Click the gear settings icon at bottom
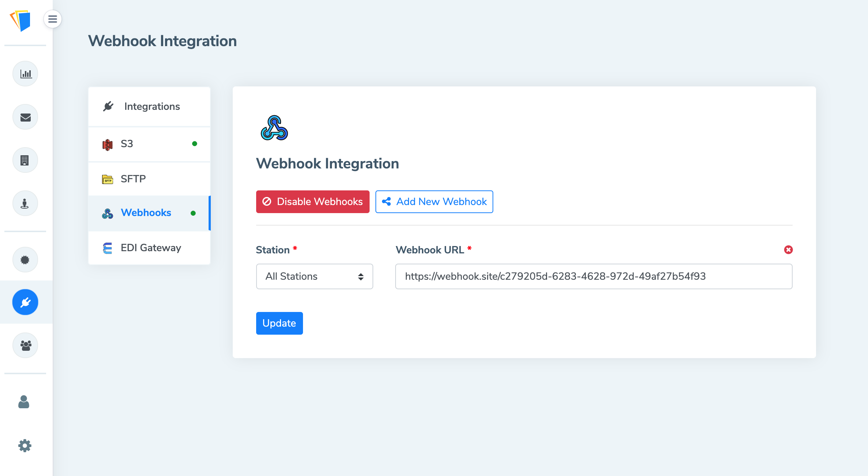This screenshot has width=868, height=476. pos(26,445)
